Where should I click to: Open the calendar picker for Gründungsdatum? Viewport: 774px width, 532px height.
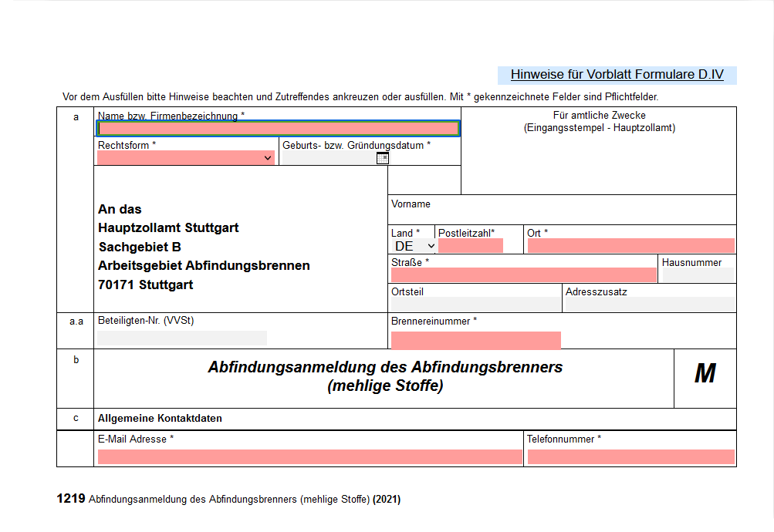tap(382, 157)
